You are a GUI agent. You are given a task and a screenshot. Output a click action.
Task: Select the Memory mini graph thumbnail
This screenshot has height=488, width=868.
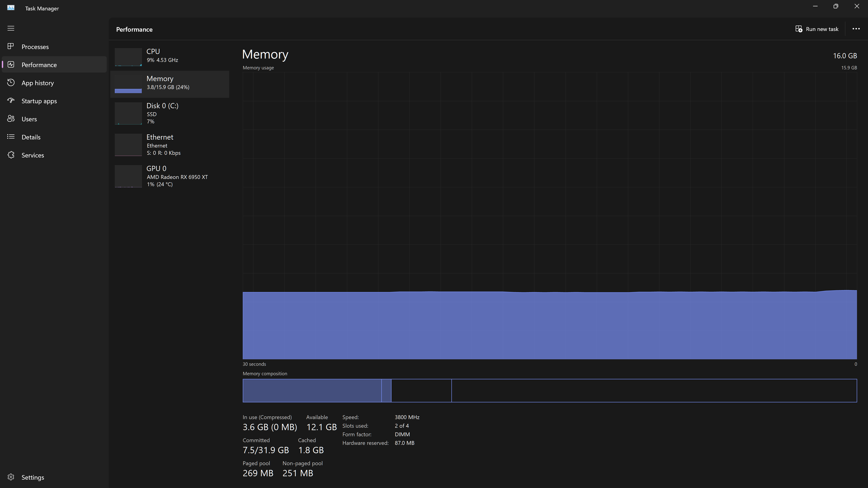coord(128,84)
